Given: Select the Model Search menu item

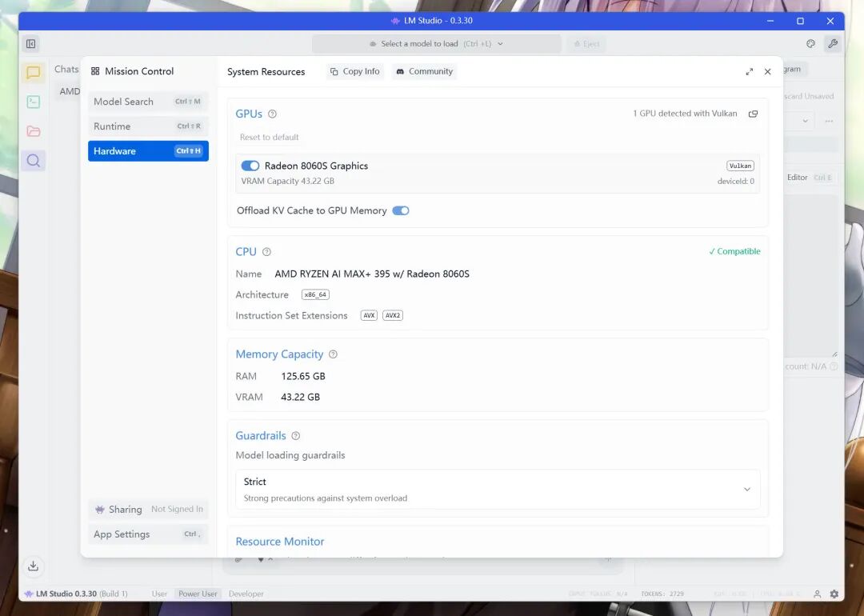Looking at the screenshot, I should [148, 102].
